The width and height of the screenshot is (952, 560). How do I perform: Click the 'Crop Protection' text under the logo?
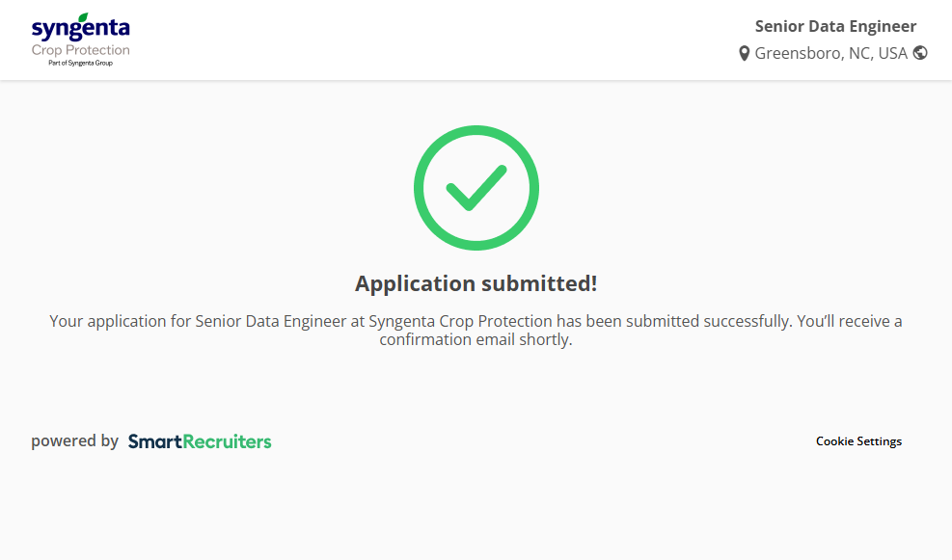(81, 50)
